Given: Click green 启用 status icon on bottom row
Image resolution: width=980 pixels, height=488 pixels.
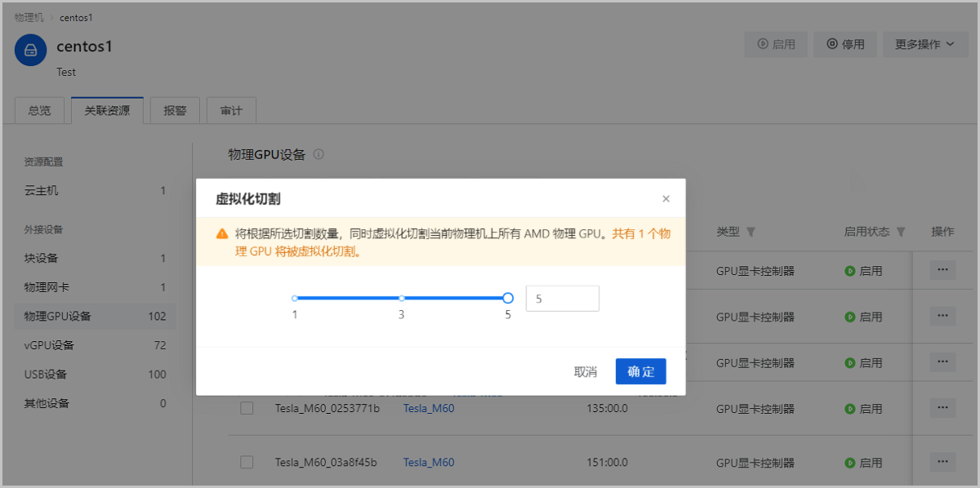Looking at the screenshot, I should [850, 462].
